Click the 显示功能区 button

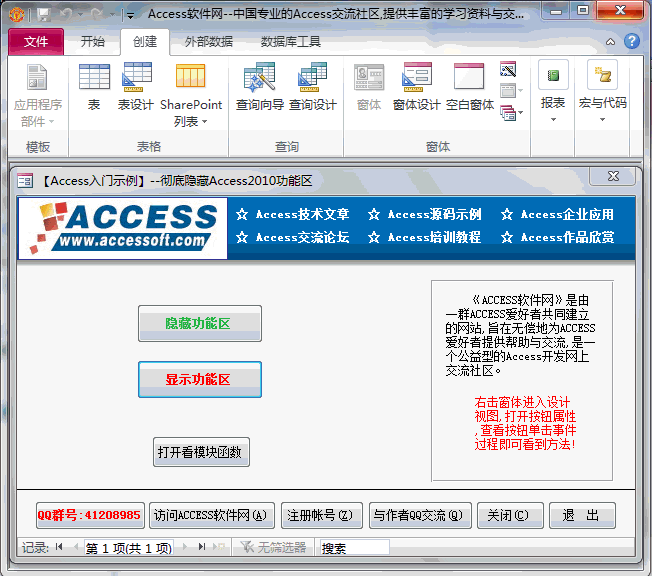(200, 380)
